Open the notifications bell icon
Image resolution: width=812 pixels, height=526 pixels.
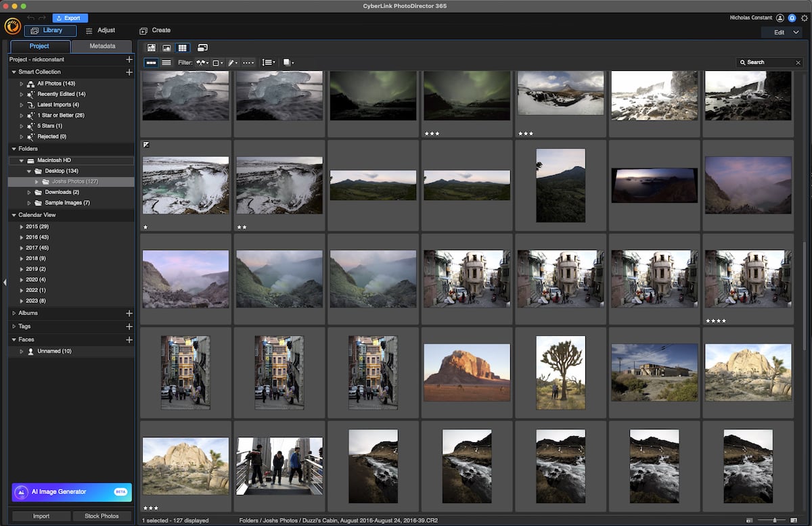pos(792,18)
